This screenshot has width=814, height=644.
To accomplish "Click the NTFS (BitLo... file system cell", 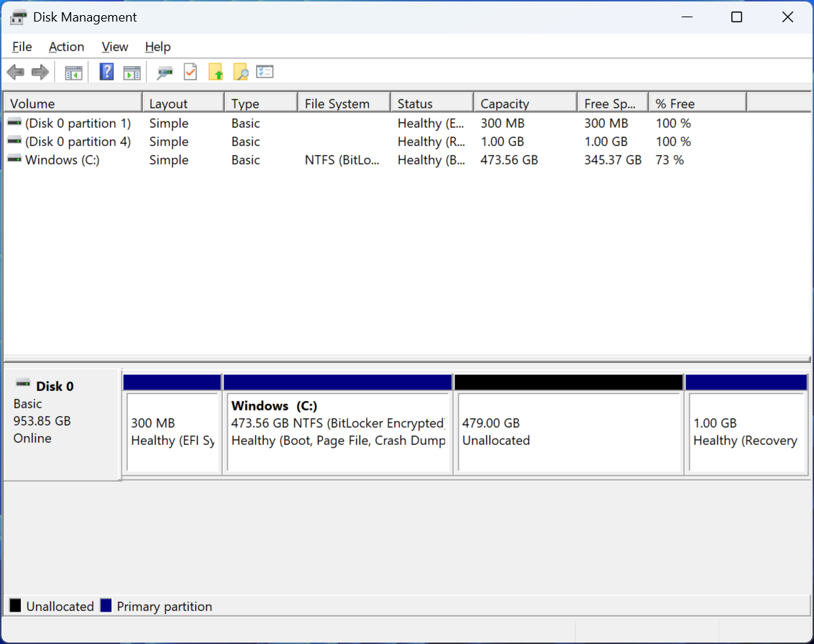I will point(342,160).
